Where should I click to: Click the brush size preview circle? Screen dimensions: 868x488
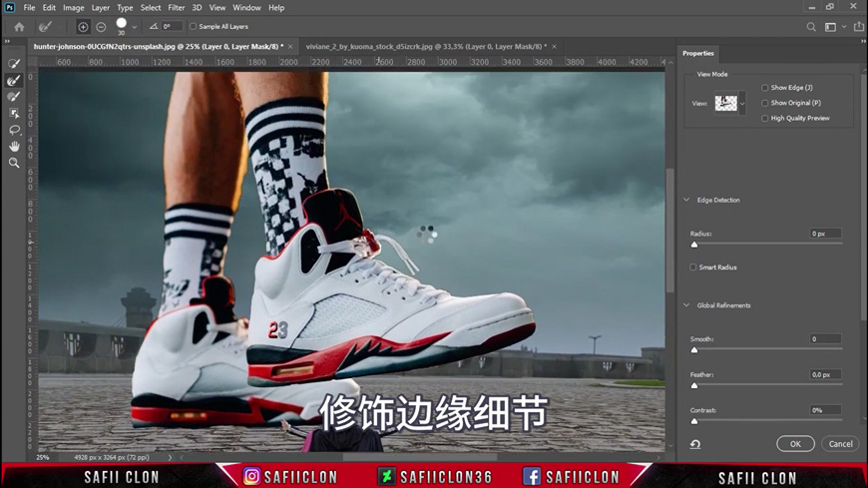(x=122, y=23)
